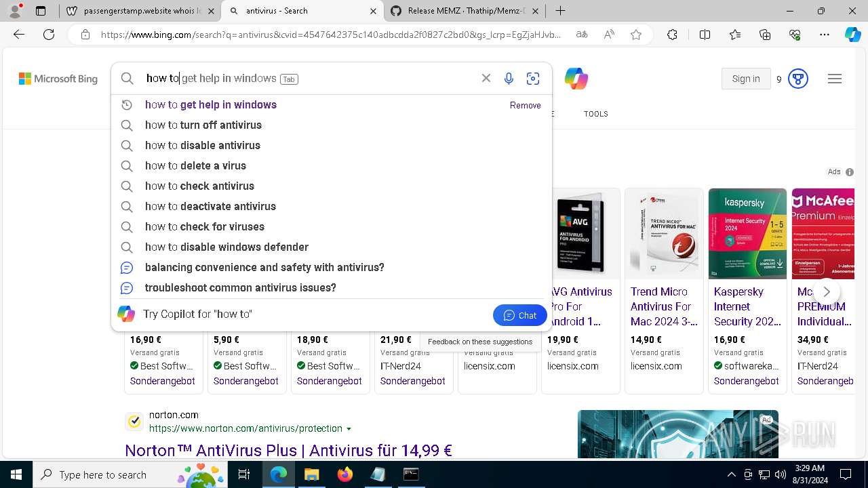
Task: Open the Bing hamburger menu
Action: pos(835,79)
